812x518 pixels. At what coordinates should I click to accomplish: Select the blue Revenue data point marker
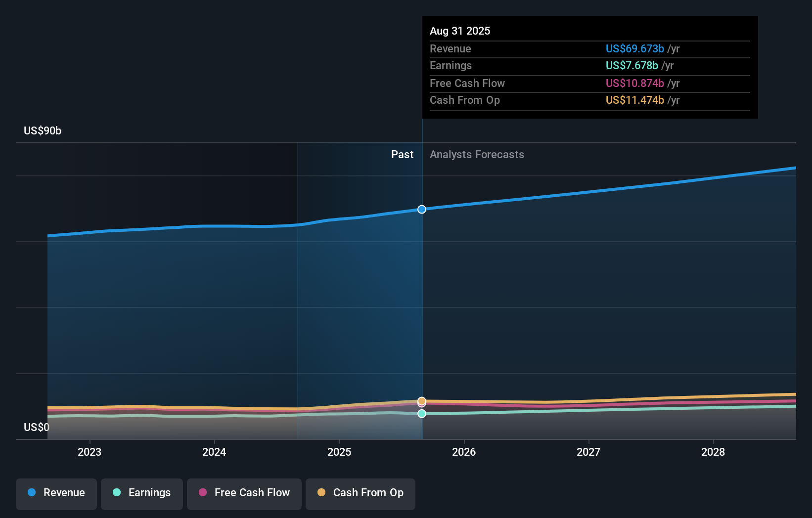421,209
